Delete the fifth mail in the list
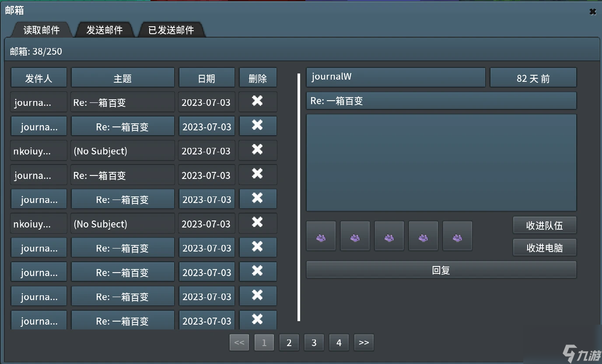Screen dimensions: 602x364 [258, 199]
